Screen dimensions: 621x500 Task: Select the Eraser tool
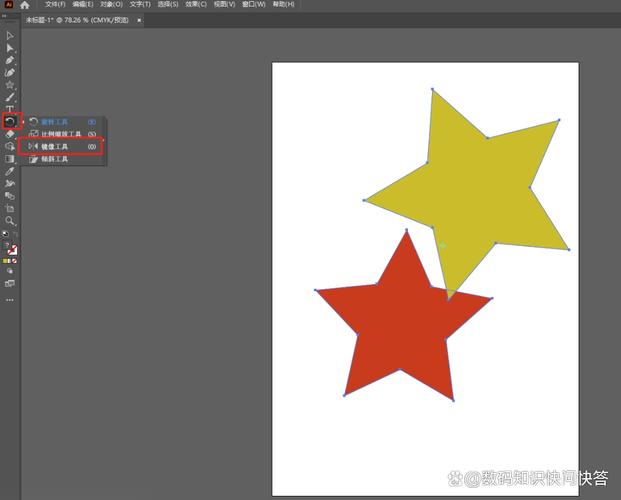click(10, 133)
